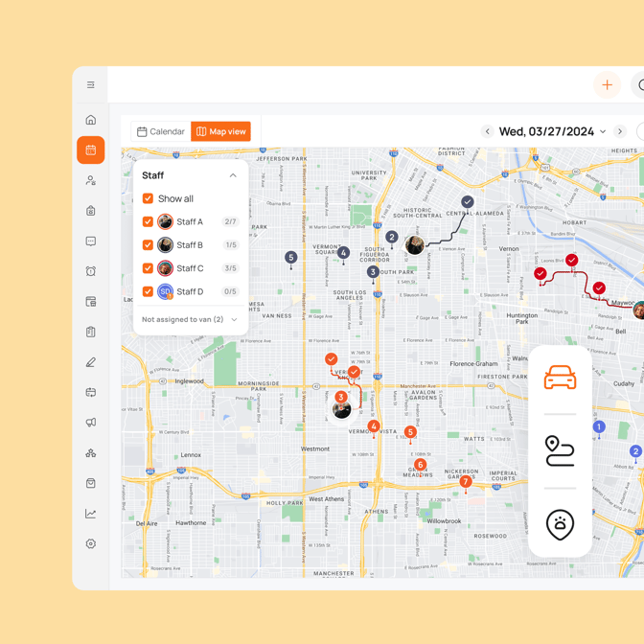Select the orange car driving icon

[x=561, y=377]
